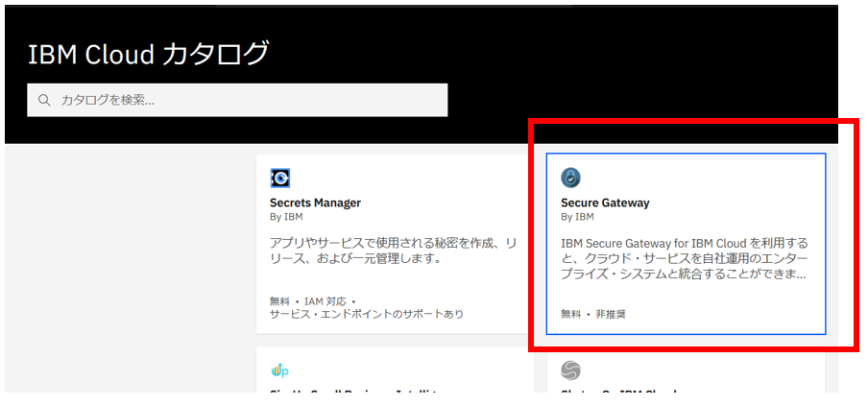Click 'By IBM' under Secrets Manager

point(286,217)
